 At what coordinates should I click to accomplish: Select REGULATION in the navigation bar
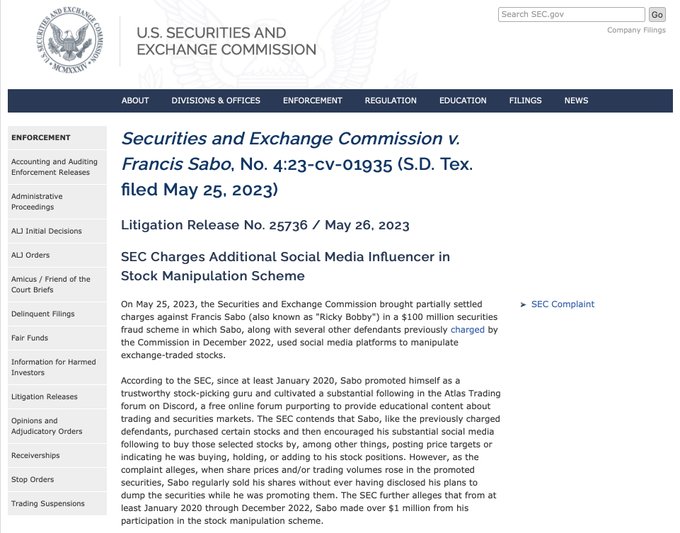pos(390,101)
